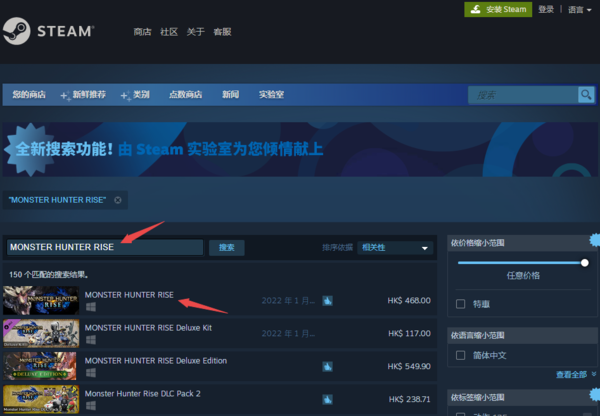
Task: Select the 您的商店 tab
Action: click(29, 95)
